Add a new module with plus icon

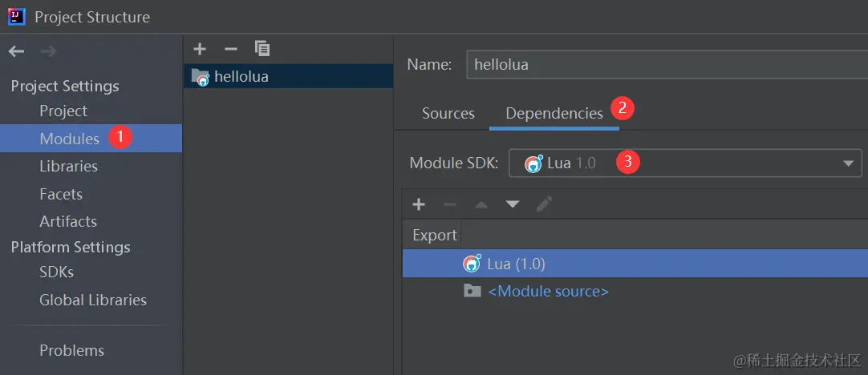coord(200,49)
